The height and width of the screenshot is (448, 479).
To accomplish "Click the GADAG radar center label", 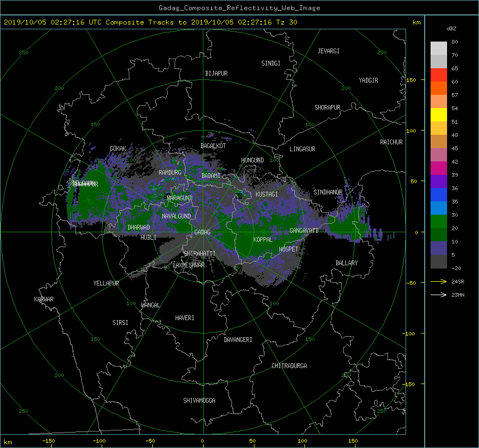I will tap(202, 232).
